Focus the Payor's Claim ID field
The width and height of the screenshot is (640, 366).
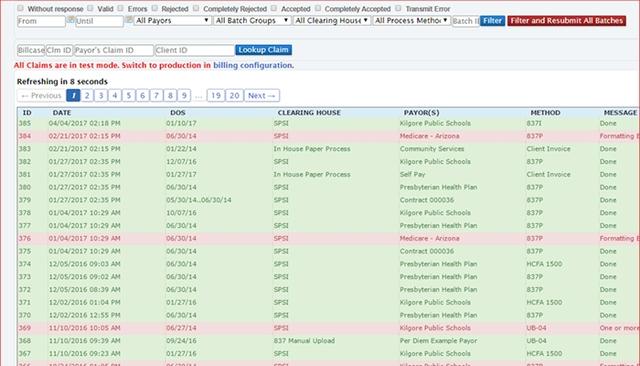pyautogui.click(x=114, y=50)
